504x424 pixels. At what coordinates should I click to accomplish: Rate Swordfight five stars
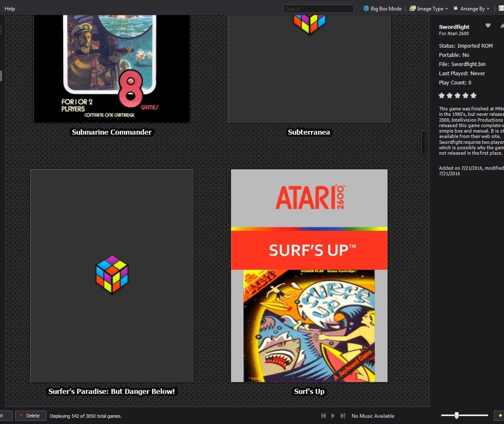coord(473,95)
